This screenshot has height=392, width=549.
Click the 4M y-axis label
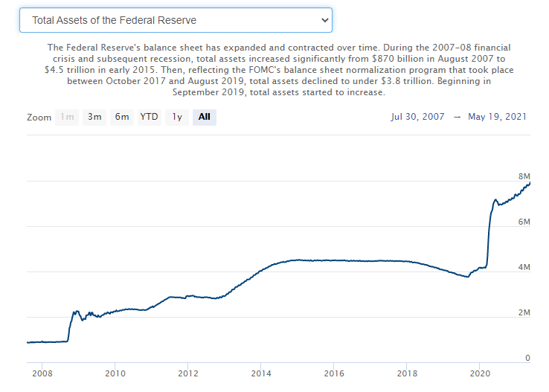[x=524, y=267]
